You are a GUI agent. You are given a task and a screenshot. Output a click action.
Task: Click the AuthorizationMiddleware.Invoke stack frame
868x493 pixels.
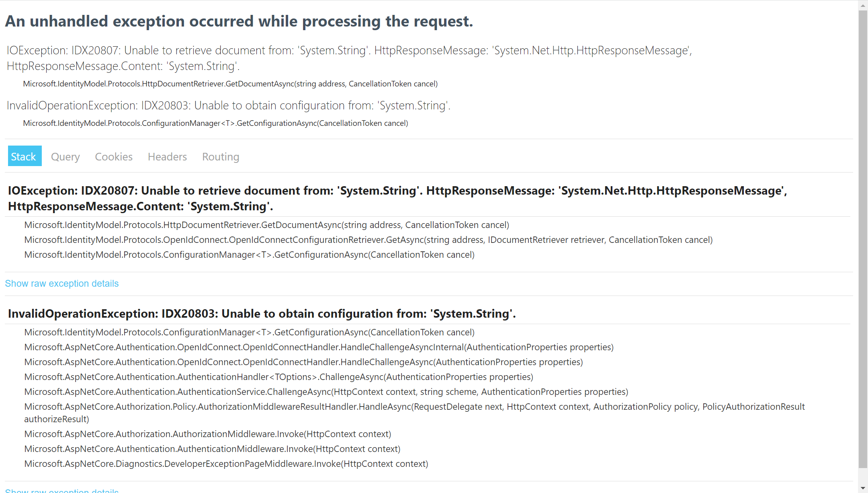click(x=207, y=434)
